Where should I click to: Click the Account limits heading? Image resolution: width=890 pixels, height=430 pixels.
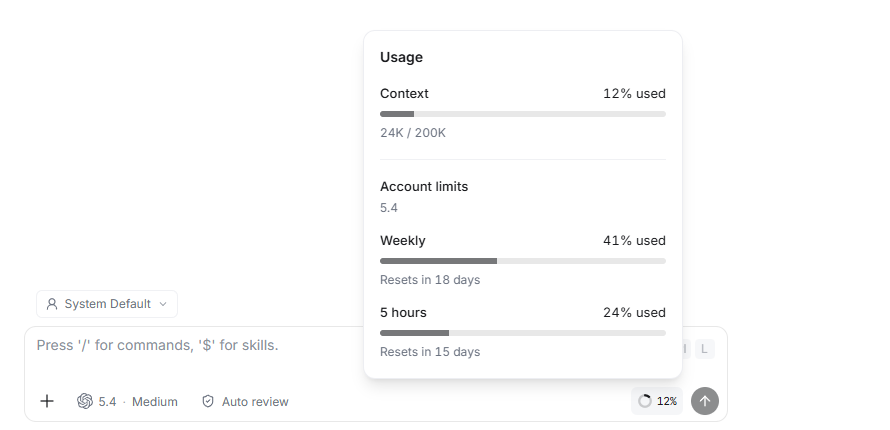tap(424, 187)
